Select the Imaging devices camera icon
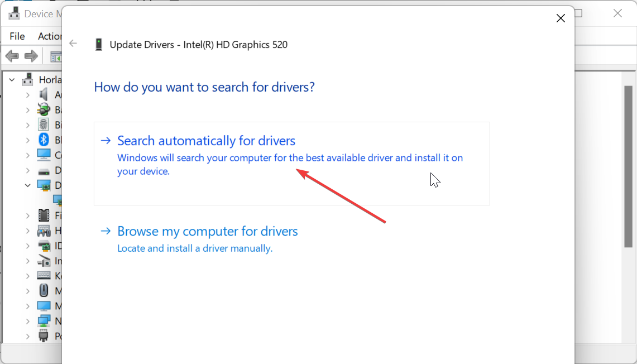The height and width of the screenshot is (364, 637). [x=44, y=260]
